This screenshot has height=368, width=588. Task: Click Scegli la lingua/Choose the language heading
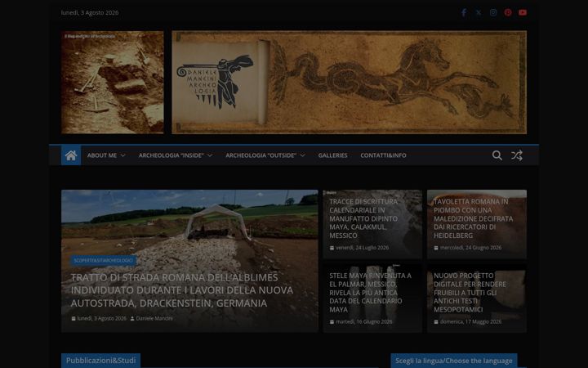454,361
